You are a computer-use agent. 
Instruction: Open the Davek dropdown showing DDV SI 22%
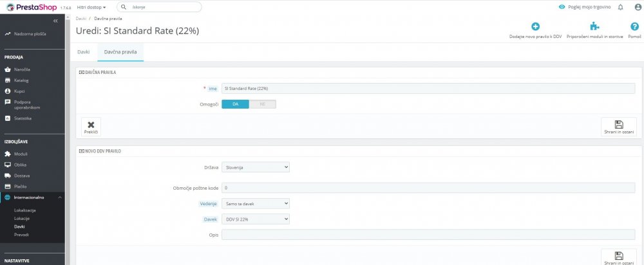256,219
